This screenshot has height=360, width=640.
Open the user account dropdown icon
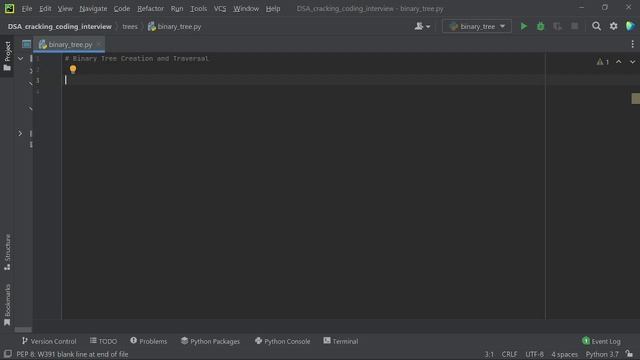point(422,27)
